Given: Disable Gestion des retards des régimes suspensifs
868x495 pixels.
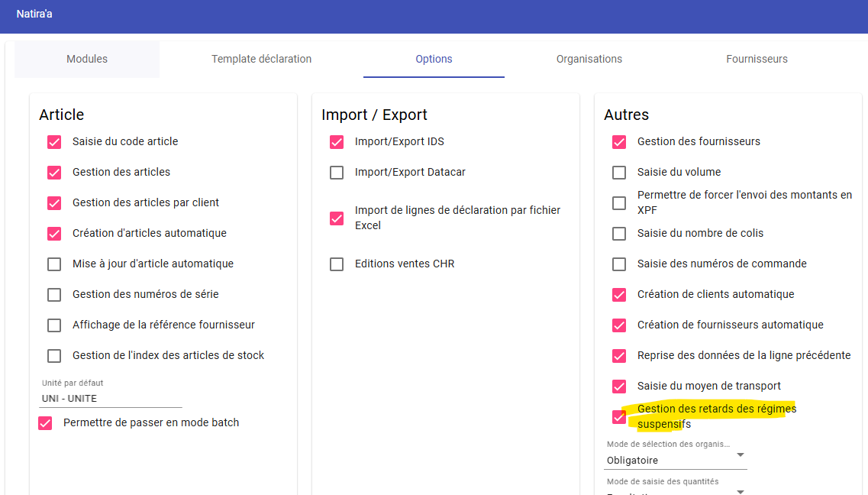Looking at the screenshot, I should point(619,417).
